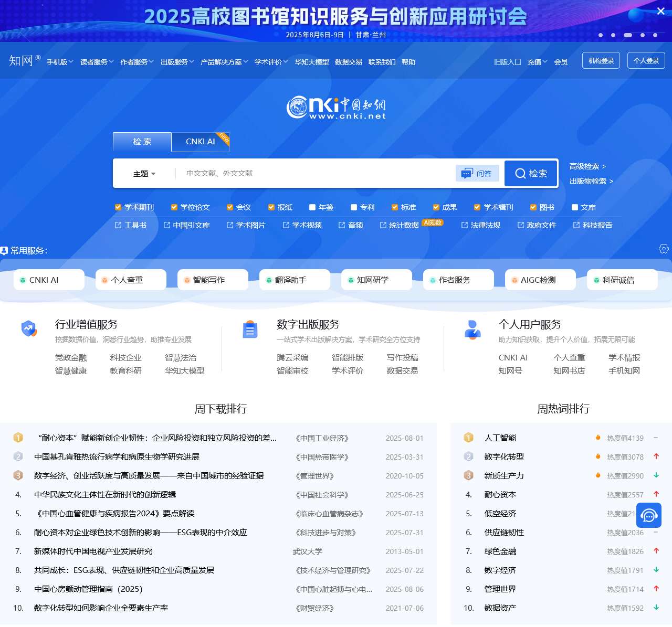
Task: Open AIGC检测 service card
Action: [x=540, y=280]
